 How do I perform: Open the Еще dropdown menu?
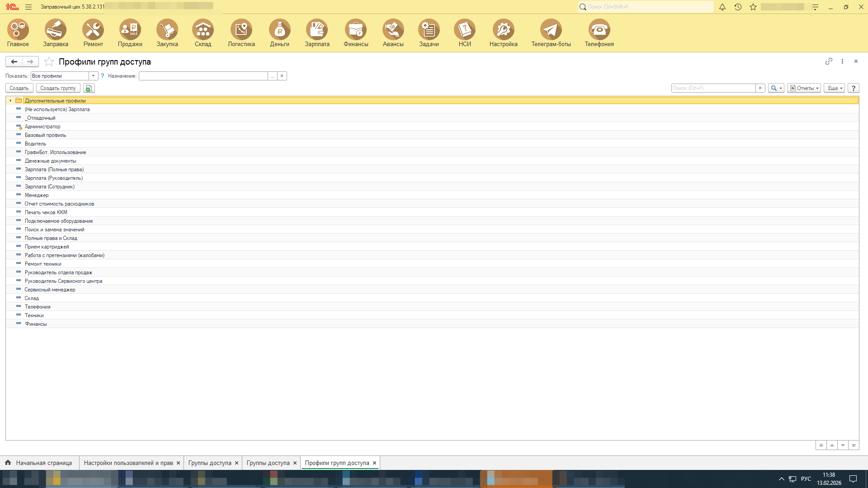coord(834,88)
